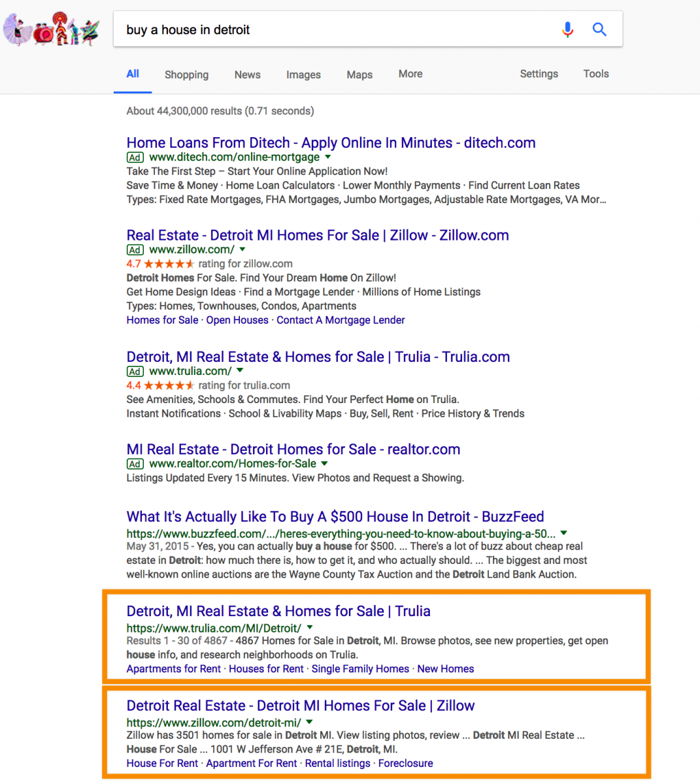Click the Ad badge on the trulia.com result
700x784 pixels.
(135, 372)
